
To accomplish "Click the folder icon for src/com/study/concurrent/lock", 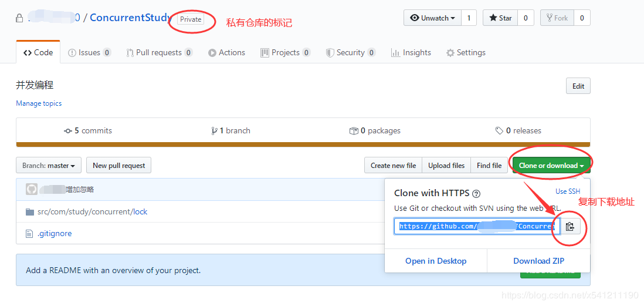I will click(29, 212).
